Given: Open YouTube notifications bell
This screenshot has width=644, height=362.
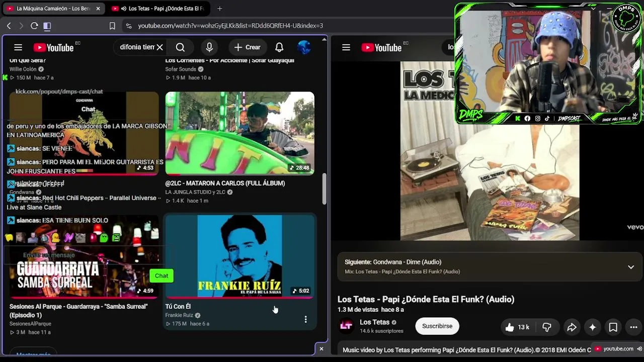Looking at the screenshot, I should 279,47.
